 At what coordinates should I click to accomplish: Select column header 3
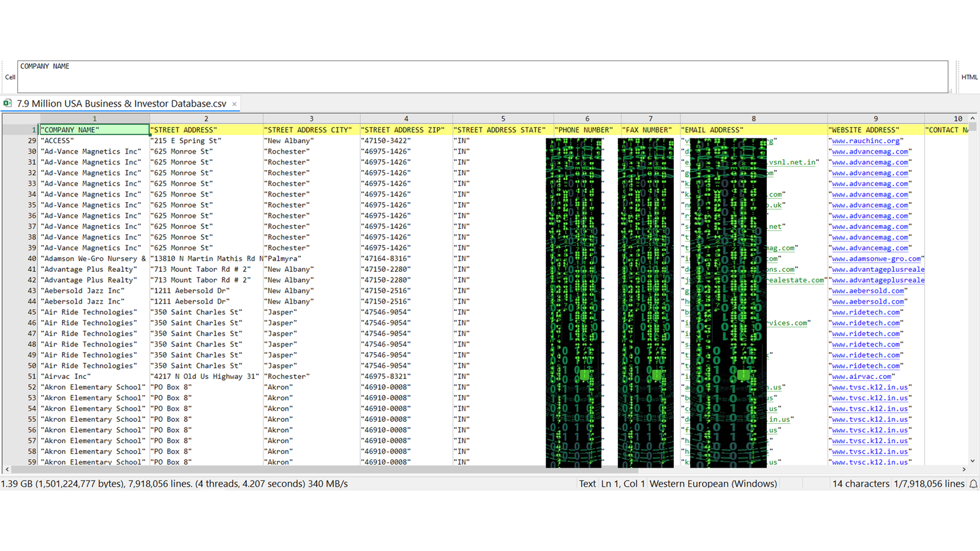(311, 119)
